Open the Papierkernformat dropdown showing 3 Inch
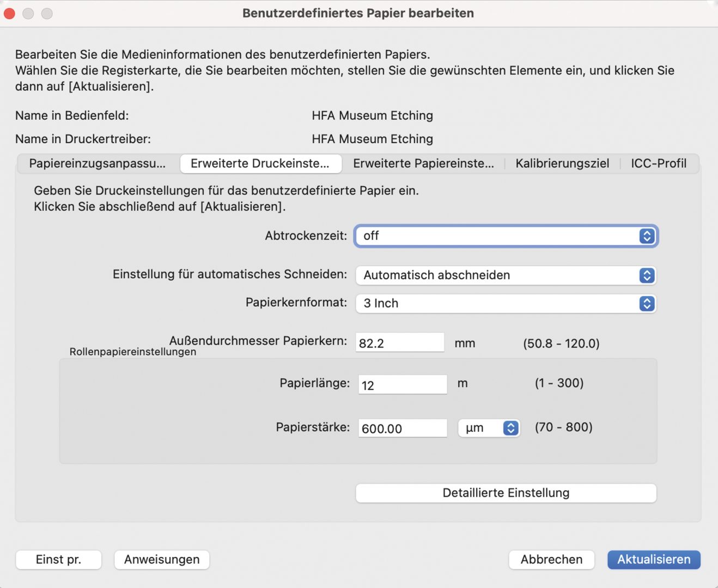 coord(506,304)
